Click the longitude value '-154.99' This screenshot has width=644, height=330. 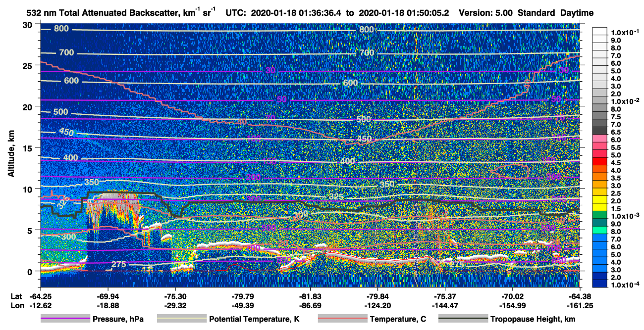click(512, 305)
